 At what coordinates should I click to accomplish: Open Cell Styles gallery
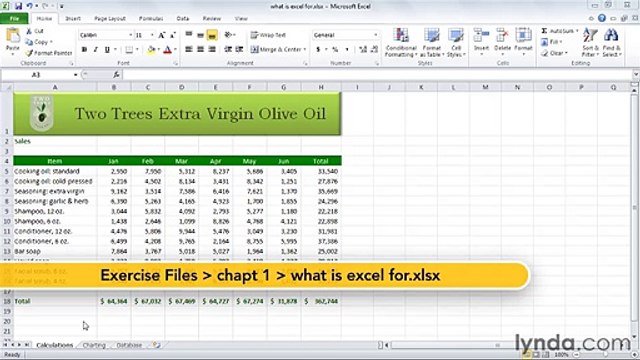456,42
